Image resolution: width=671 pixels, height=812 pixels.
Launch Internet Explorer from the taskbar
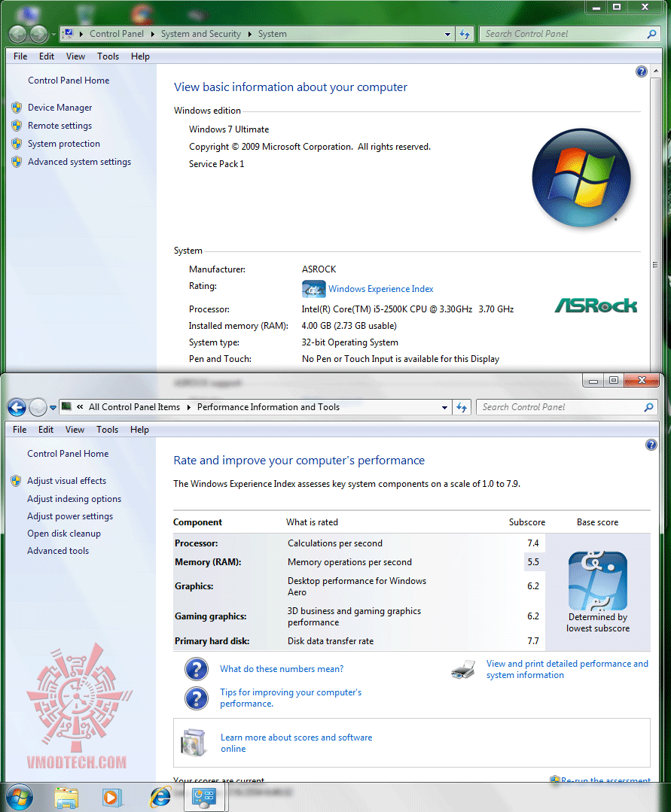pos(160,798)
